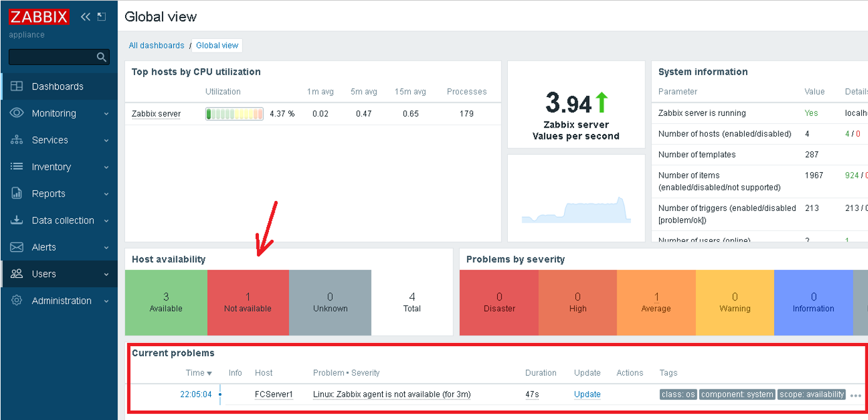Click the 'scope: availability' tag
Viewport: 868px width, 420px height.
tap(812, 394)
